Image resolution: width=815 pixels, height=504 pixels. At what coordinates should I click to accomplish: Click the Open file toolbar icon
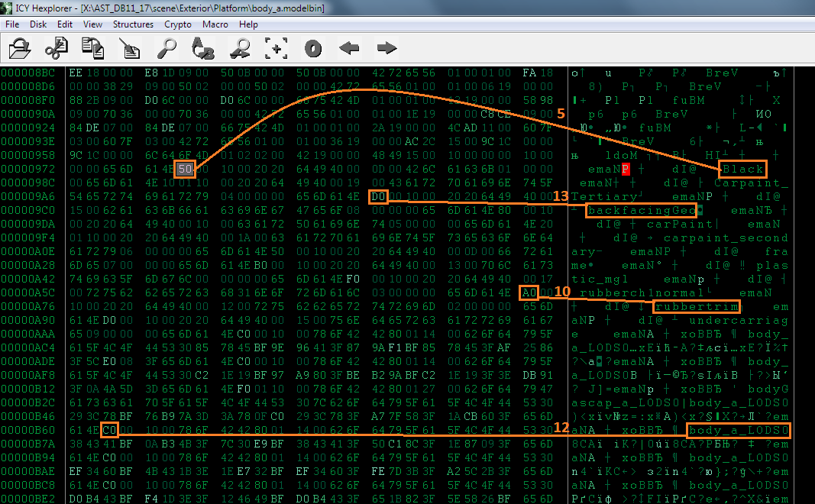[20, 49]
